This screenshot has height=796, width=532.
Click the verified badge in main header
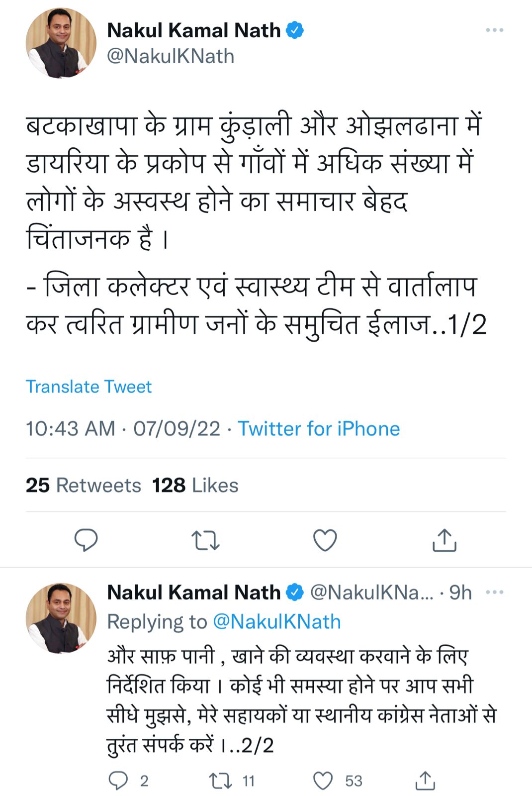click(x=294, y=30)
